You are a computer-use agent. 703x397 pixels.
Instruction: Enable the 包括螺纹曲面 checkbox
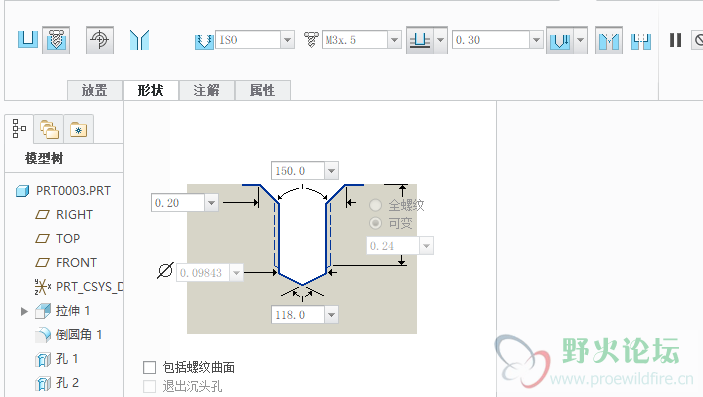click(x=149, y=367)
